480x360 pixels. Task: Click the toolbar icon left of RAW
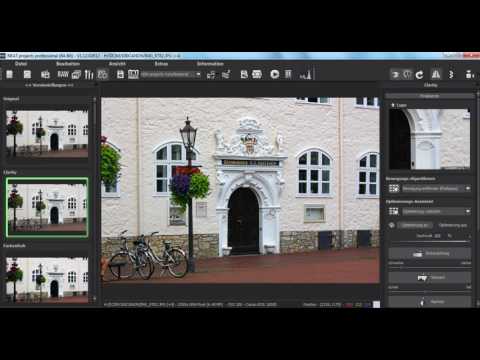45,74
